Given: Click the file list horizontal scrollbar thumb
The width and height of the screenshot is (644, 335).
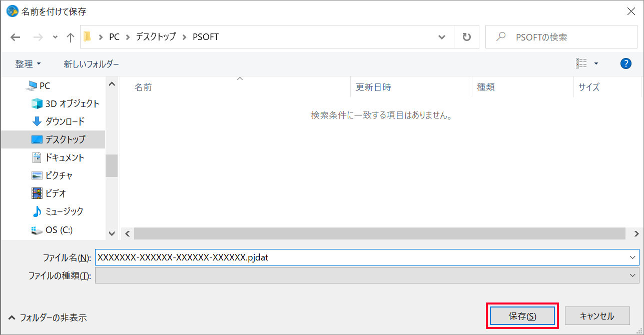Looking at the screenshot, I should point(380,233).
